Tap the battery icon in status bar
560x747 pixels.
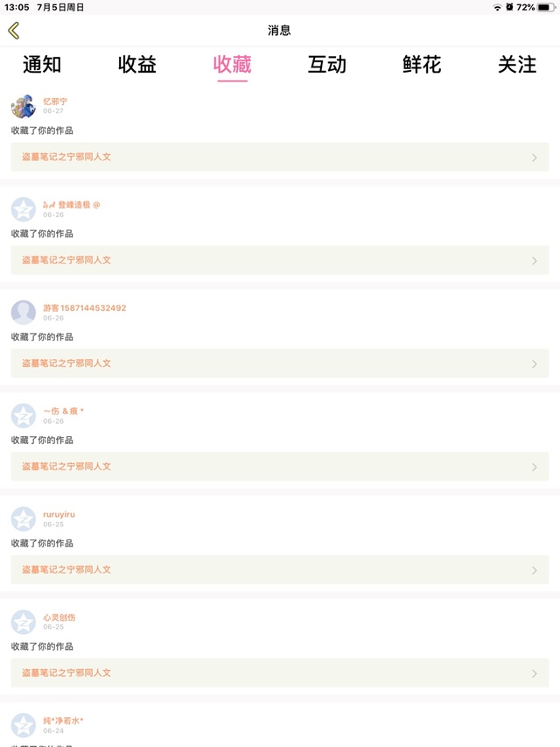(546, 7)
